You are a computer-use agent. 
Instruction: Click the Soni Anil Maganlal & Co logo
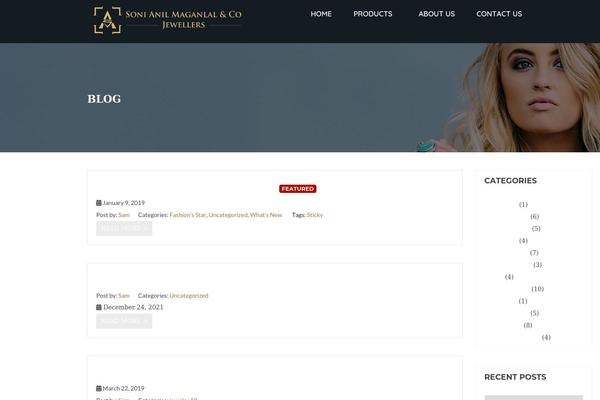[x=168, y=20]
